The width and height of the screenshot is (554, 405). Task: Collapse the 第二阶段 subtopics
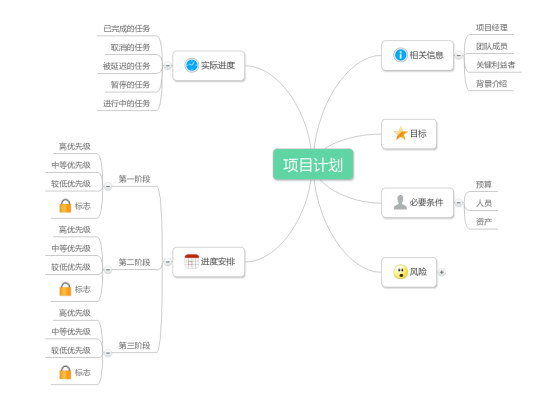click(108, 270)
